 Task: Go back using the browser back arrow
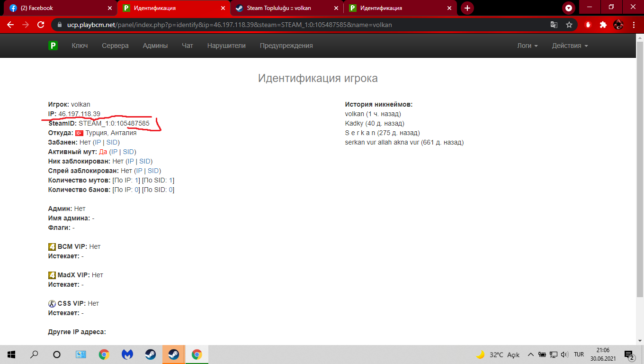pyautogui.click(x=10, y=25)
